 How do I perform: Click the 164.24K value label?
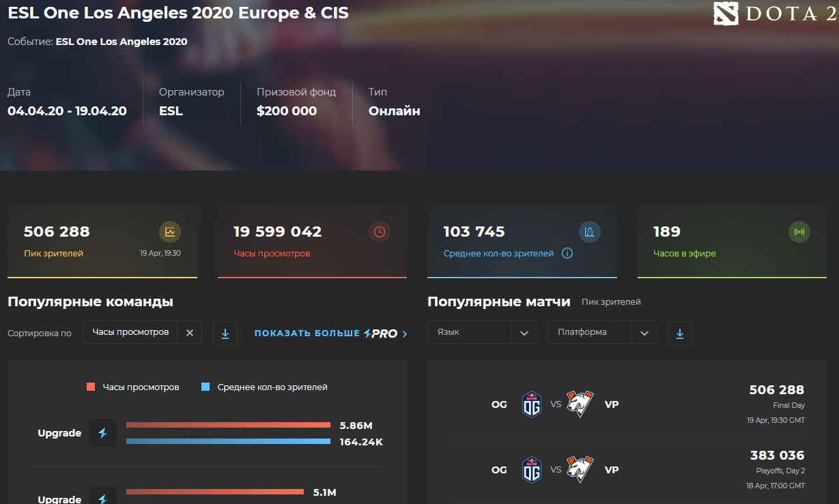tap(361, 442)
